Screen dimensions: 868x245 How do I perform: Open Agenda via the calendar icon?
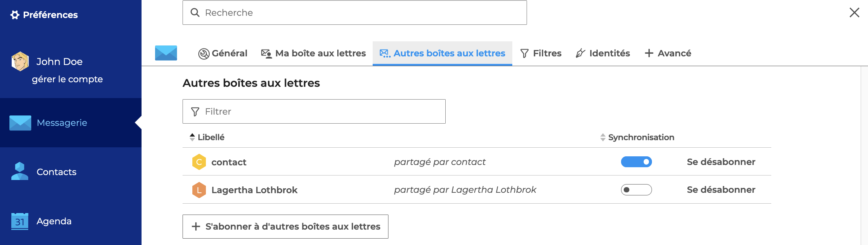coord(20,221)
